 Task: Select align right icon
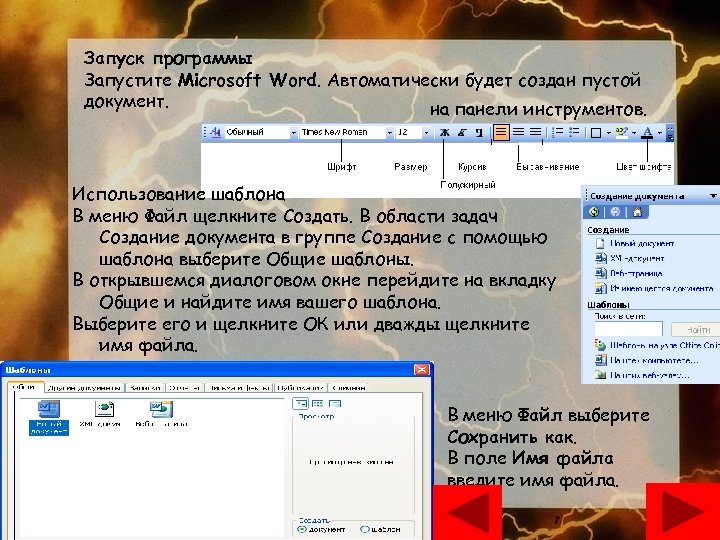(535, 132)
